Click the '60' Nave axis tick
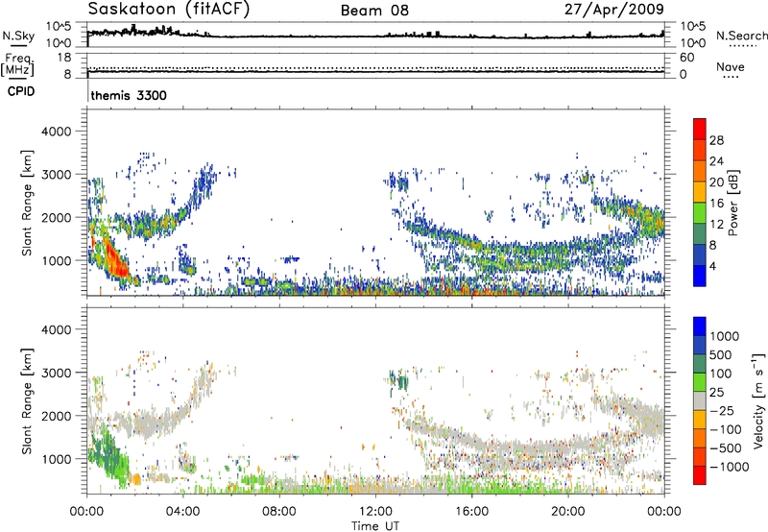Viewport: 768px width, 532px height. coord(686,58)
